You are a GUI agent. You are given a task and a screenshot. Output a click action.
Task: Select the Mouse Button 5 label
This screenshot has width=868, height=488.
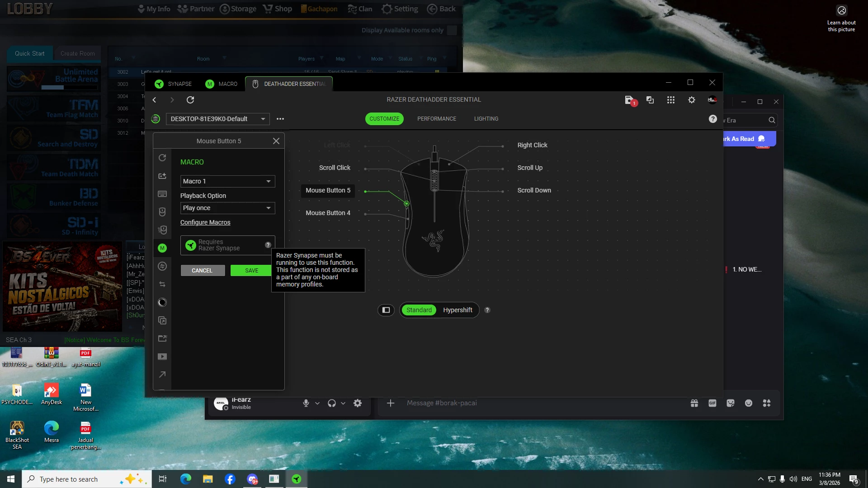pos(328,190)
